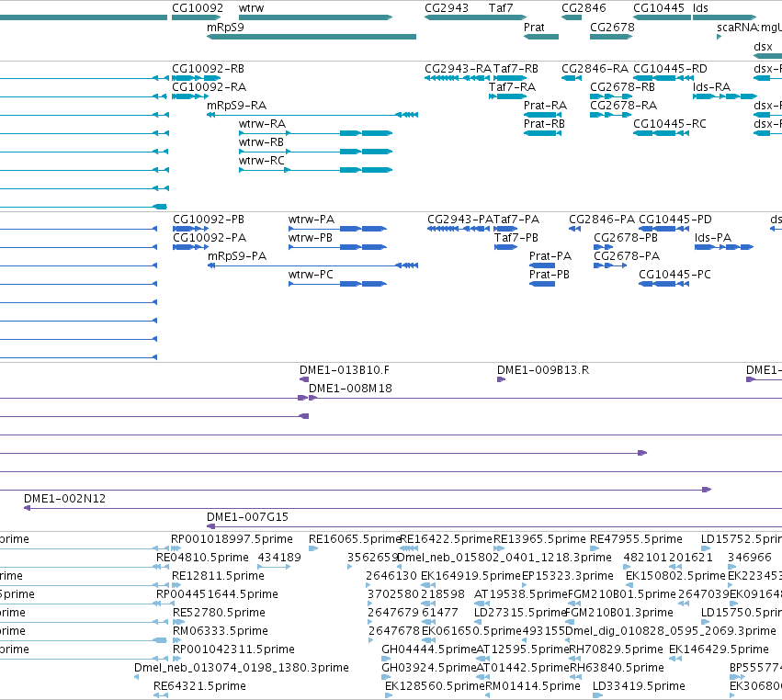The image size is (782, 700).
Task: Select EST RM06333.5prime
Action: click(x=220, y=631)
